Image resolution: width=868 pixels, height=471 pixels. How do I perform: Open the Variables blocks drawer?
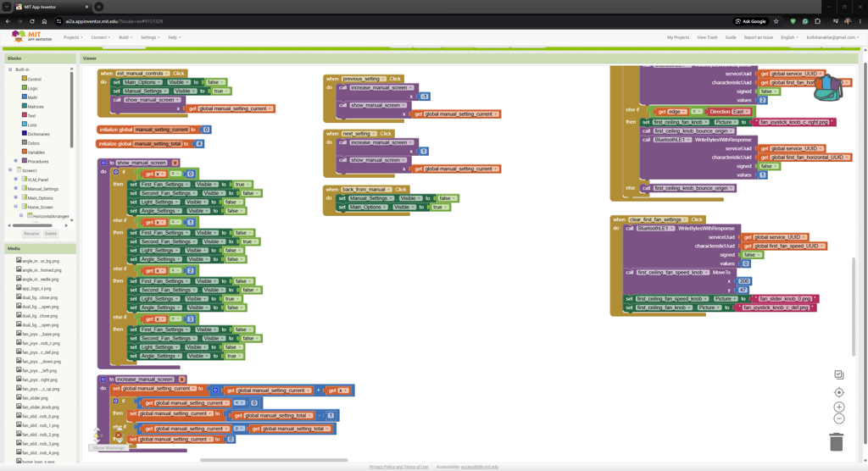pos(33,152)
